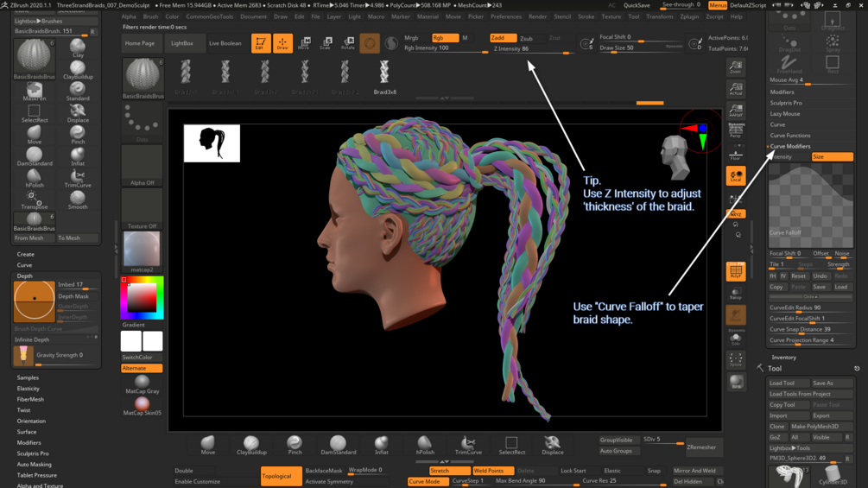Adjust the Z Intensity slider

pyautogui.click(x=533, y=49)
